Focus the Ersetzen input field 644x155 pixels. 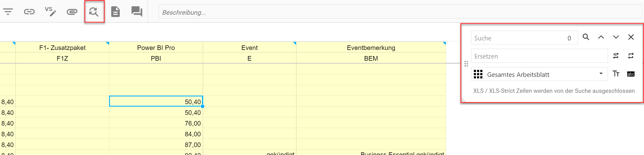[x=539, y=56]
